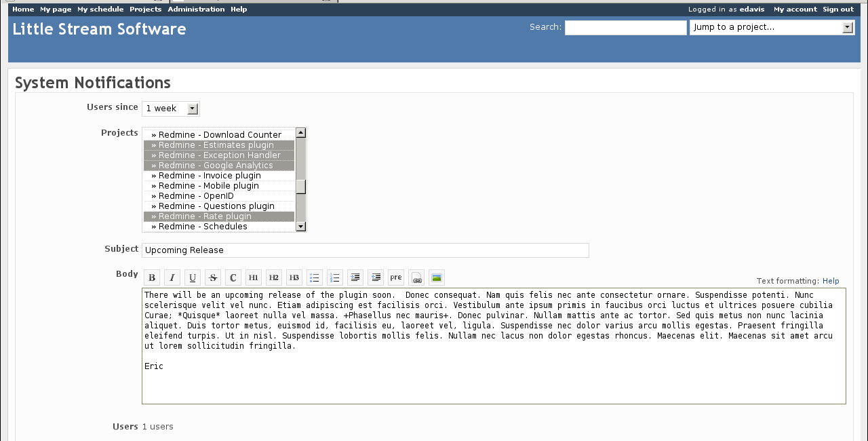Select Redmine - Mobile plugin project
The width and height of the screenshot is (868, 441).
219,186
